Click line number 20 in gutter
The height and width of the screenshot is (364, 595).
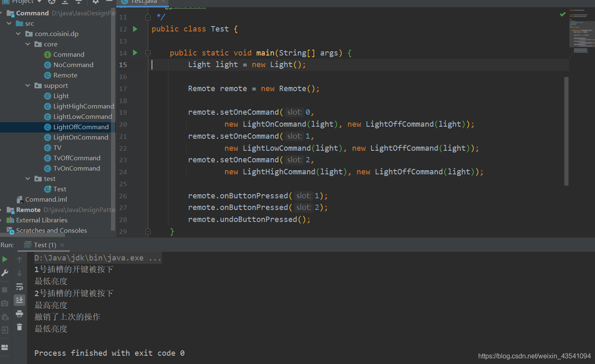pos(123,124)
